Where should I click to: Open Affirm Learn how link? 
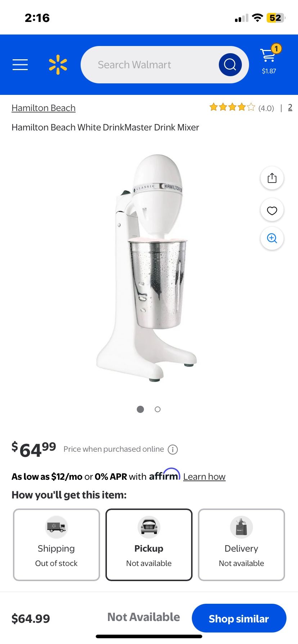(204, 477)
